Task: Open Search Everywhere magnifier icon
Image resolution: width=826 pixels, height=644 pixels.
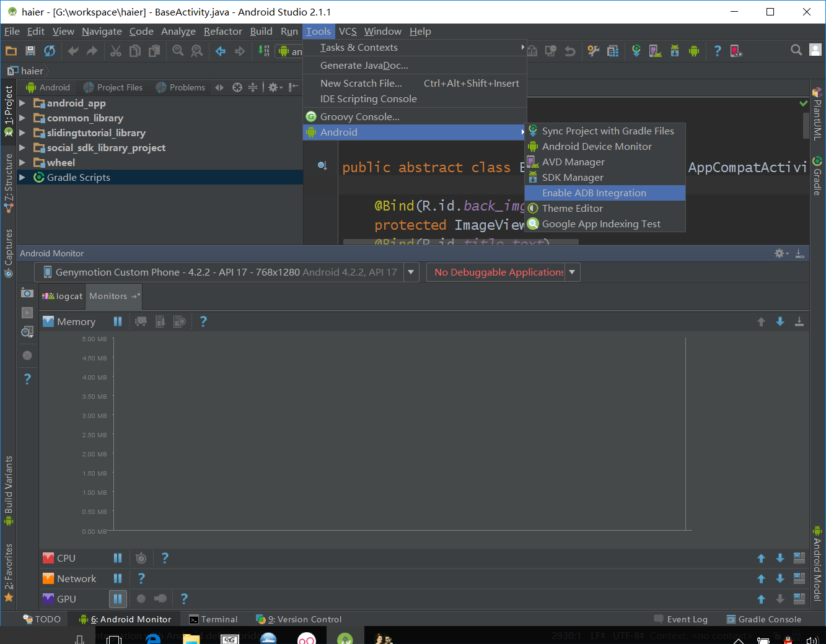Action: [x=796, y=51]
